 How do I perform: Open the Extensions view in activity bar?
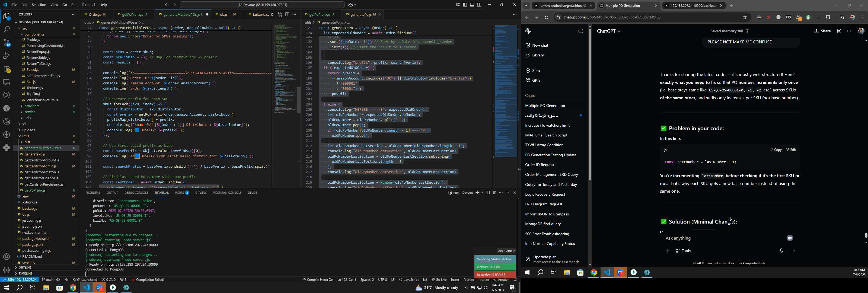(7, 69)
